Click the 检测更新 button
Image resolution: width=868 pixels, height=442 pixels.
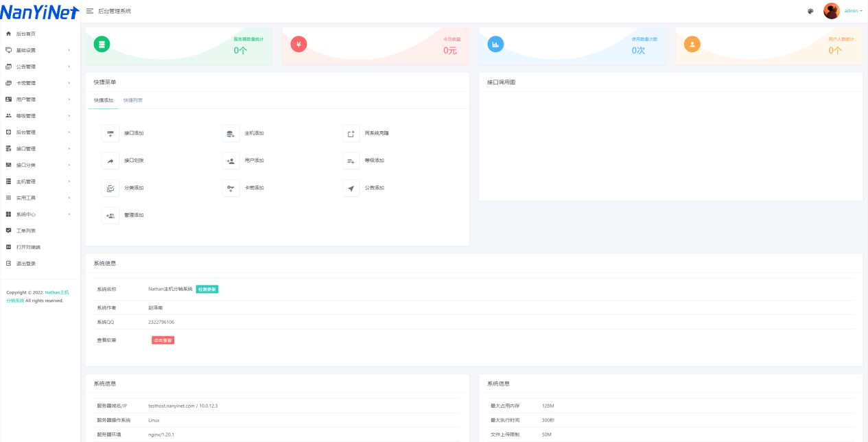[207, 290]
